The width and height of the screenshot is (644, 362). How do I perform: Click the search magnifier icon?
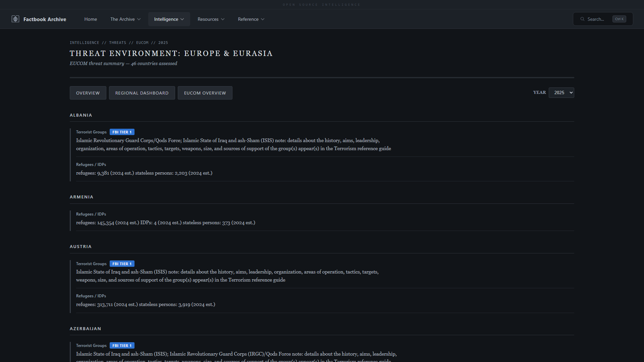click(582, 19)
